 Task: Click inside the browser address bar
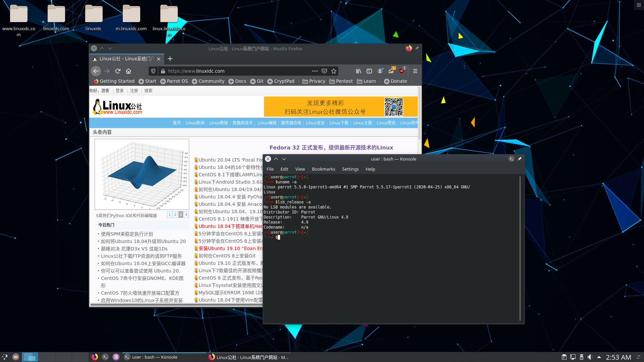235,71
